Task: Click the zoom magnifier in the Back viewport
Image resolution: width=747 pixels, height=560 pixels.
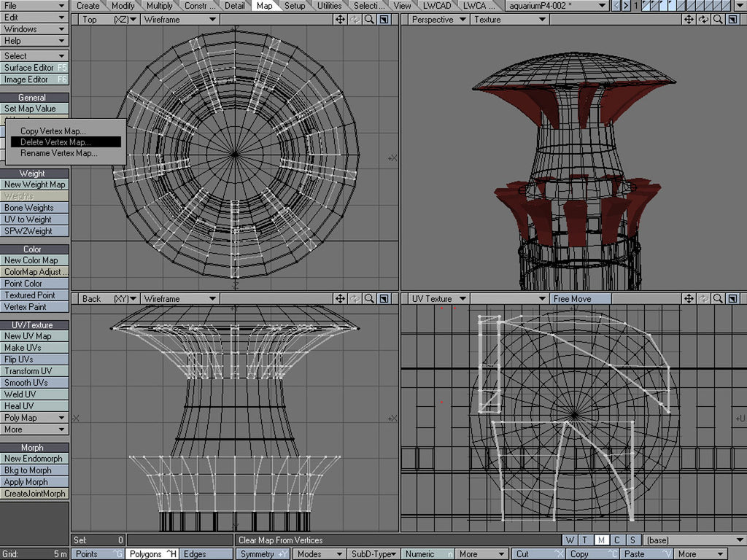Action: pos(370,299)
